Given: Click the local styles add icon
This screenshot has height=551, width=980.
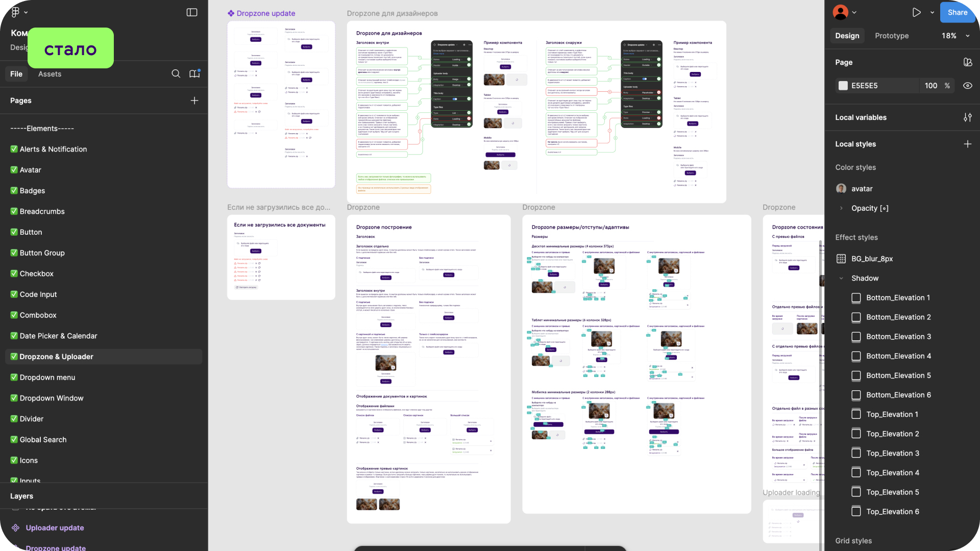Looking at the screenshot, I should 967,143.
